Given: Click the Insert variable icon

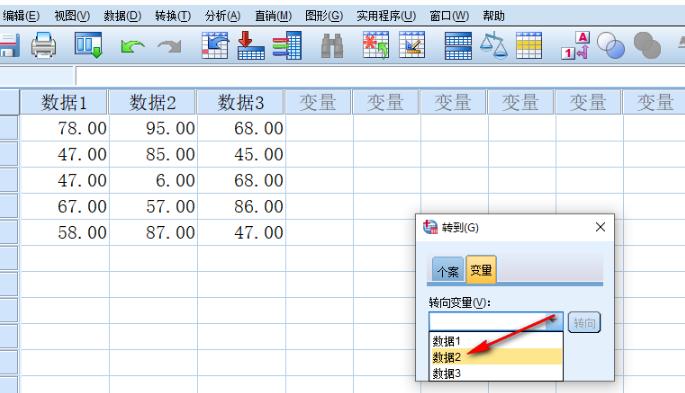Looking at the screenshot, I should (x=412, y=45).
